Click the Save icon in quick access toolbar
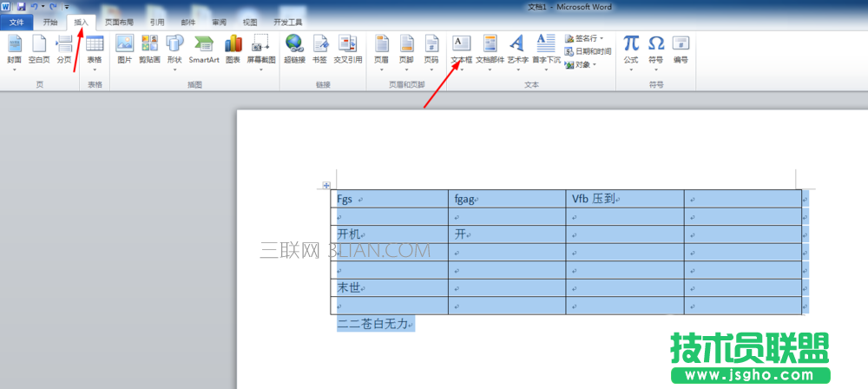Image resolution: width=868 pixels, height=389 pixels. point(22,7)
